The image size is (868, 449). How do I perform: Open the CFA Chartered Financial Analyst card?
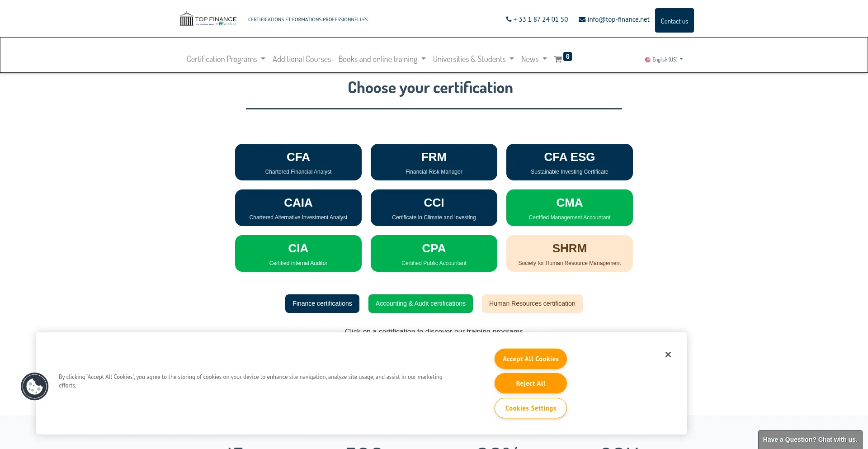(298, 162)
